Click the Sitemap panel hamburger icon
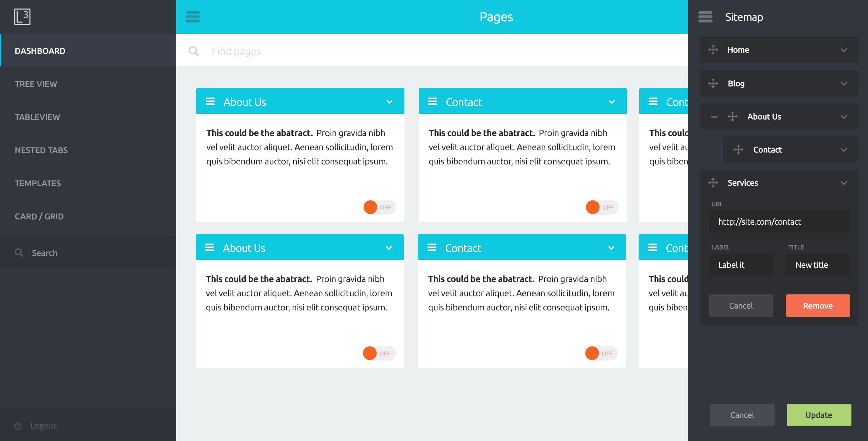Viewport: 868px width, 441px height. 705,17
